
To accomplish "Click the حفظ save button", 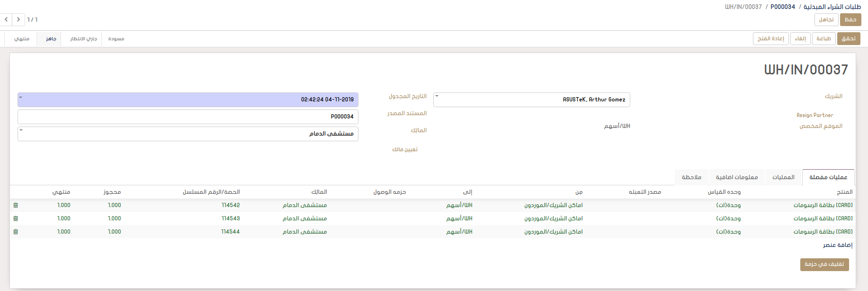I will 850,19.
